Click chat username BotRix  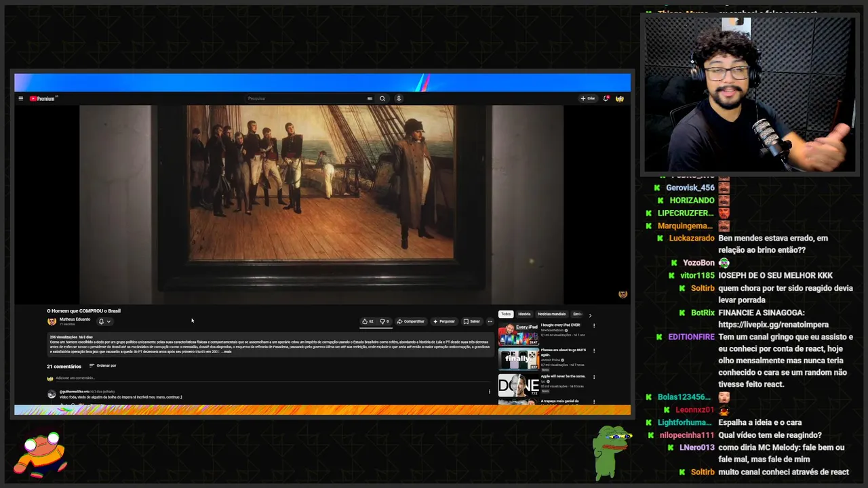click(x=703, y=313)
